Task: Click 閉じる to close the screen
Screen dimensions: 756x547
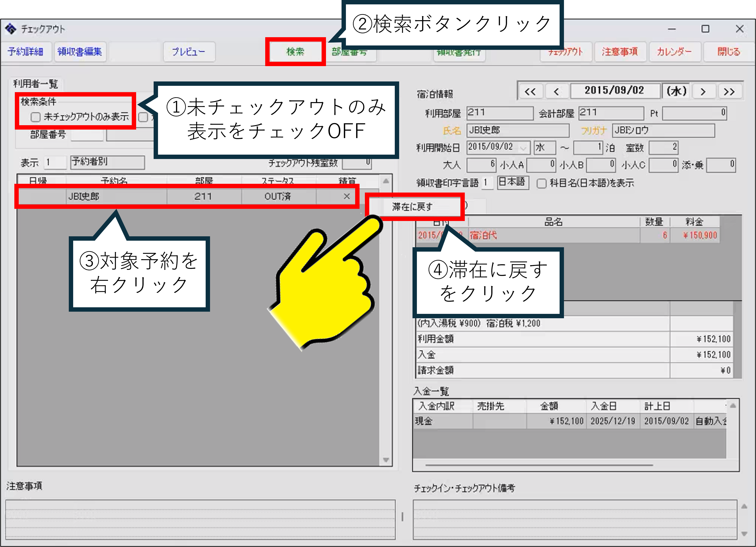Action: 729,52
